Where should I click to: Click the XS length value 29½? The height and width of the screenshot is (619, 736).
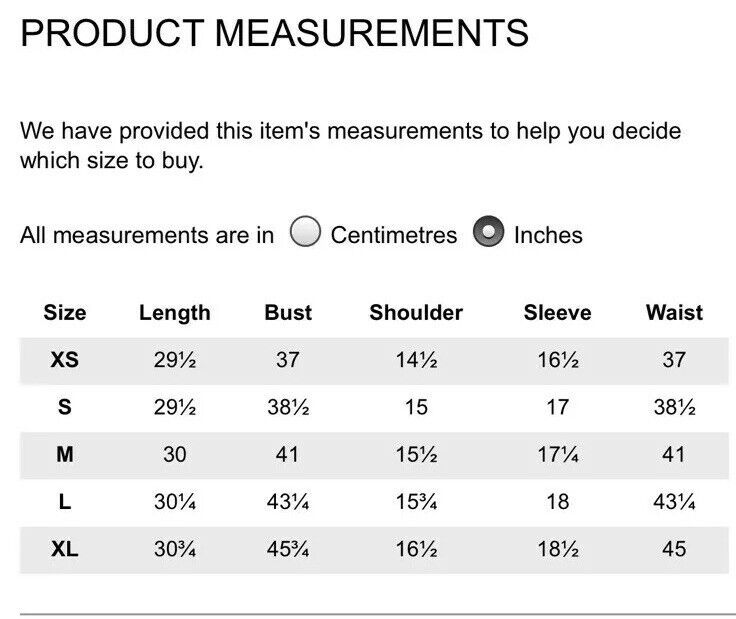175,360
